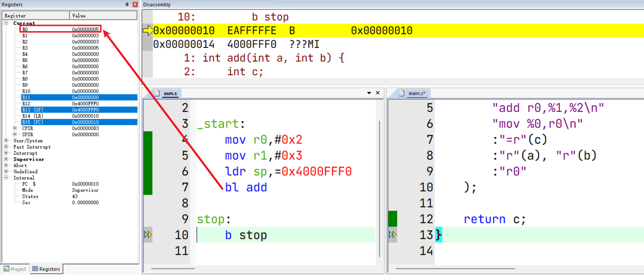
Task: Switch to the Project tab
Action: tap(15, 269)
